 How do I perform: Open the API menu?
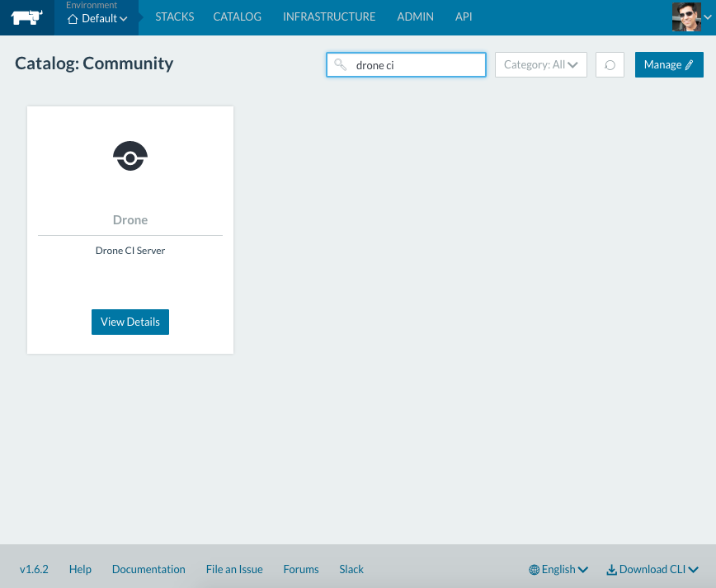464,16
